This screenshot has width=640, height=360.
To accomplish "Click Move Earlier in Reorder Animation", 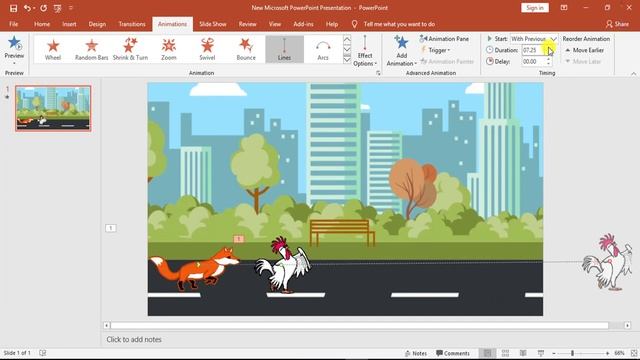I will coord(584,50).
